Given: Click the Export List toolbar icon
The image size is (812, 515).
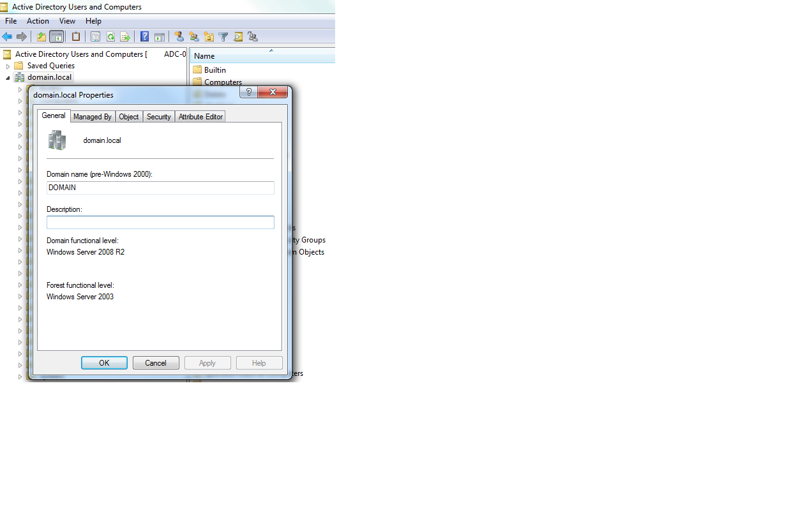Looking at the screenshot, I should (125, 37).
